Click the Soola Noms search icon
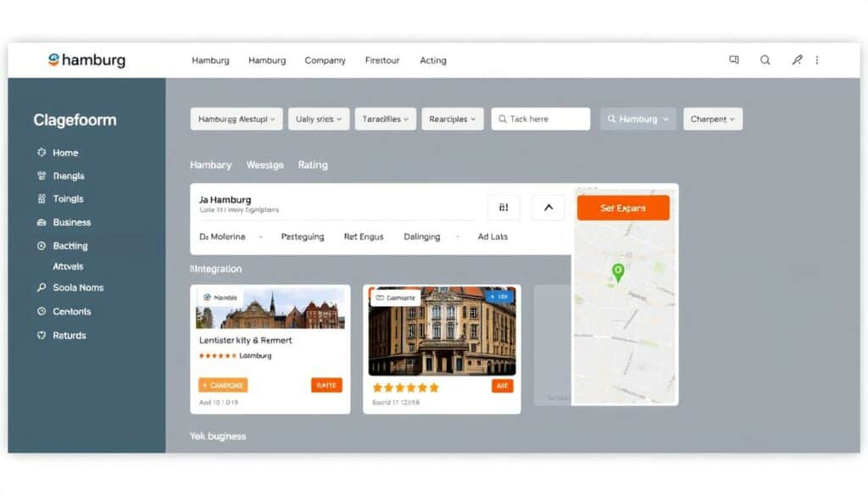 (42, 287)
